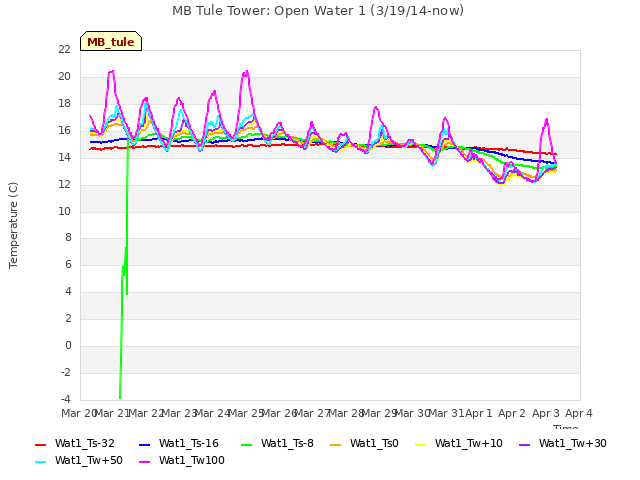This screenshot has height=480, width=640.
Task: Click the orange Wat1_Ts0 legend swatch
Action: (336, 444)
